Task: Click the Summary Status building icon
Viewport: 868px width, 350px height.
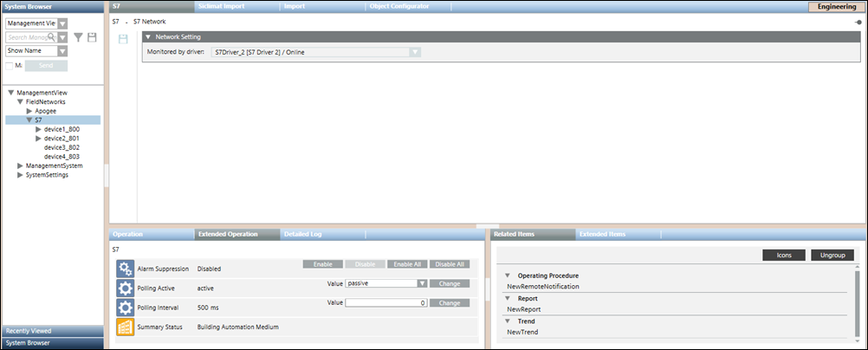Action: pyautogui.click(x=125, y=327)
